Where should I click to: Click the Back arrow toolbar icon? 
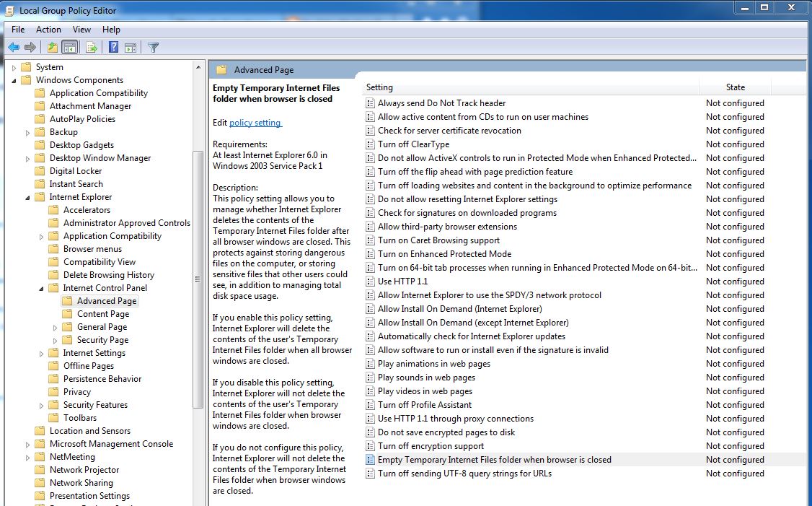pyautogui.click(x=14, y=48)
